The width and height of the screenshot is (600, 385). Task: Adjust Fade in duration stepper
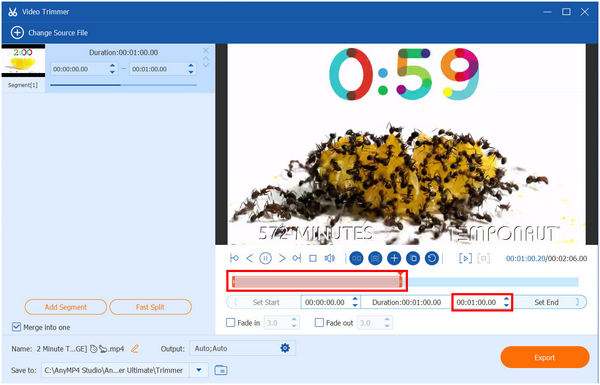[294, 323]
